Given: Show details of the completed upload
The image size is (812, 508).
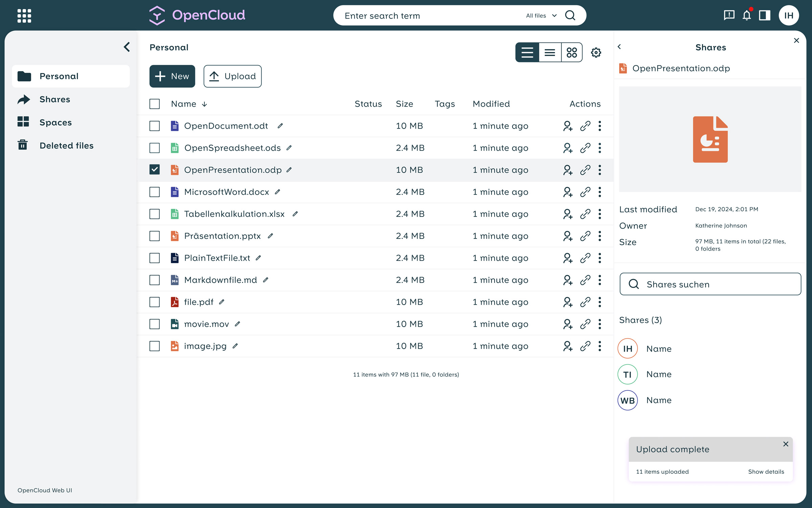Looking at the screenshot, I should (x=766, y=471).
